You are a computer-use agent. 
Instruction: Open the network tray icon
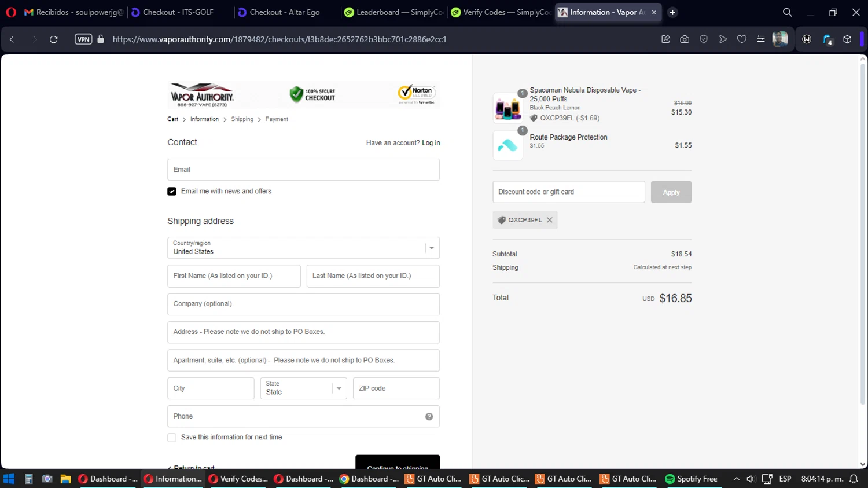click(767, 479)
